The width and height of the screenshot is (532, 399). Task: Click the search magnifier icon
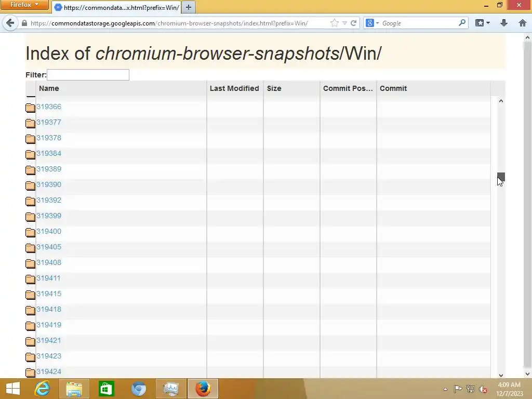click(x=462, y=23)
